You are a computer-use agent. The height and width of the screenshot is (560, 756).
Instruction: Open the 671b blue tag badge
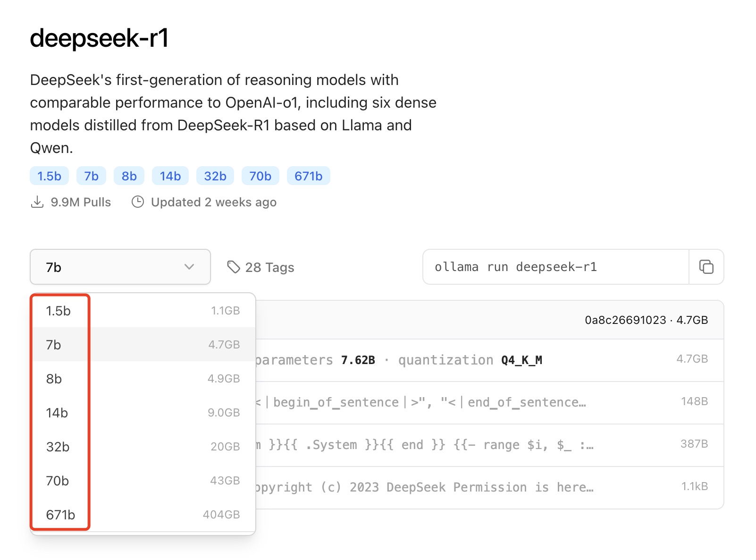pos(308,176)
